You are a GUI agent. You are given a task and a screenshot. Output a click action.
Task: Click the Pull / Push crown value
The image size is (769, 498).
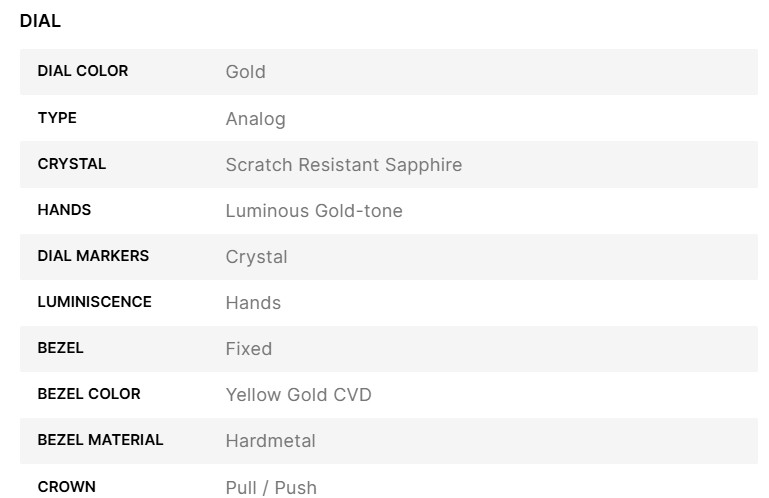(x=271, y=487)
